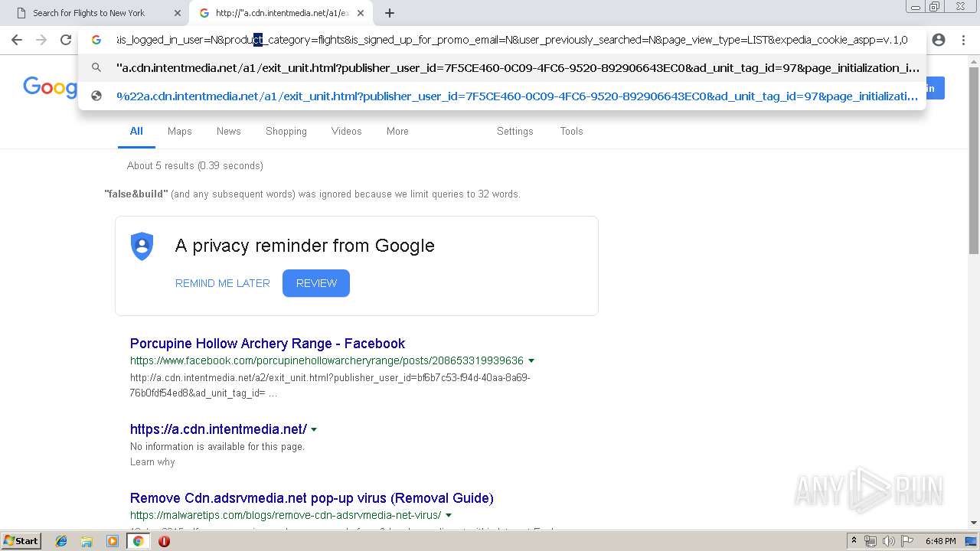
Task: Open search Tools
Action: click(x=572, y=132)
